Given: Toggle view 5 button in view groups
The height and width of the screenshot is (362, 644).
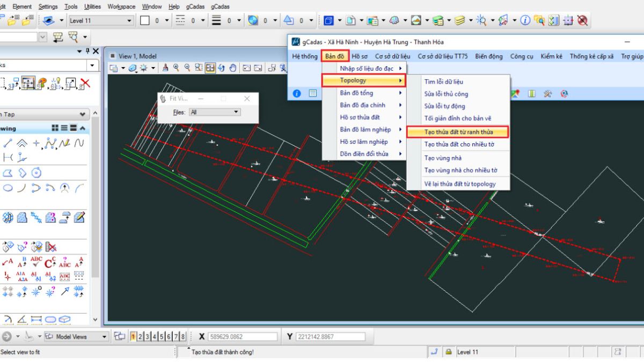Looking at the screenshot, I should [162, 336].
